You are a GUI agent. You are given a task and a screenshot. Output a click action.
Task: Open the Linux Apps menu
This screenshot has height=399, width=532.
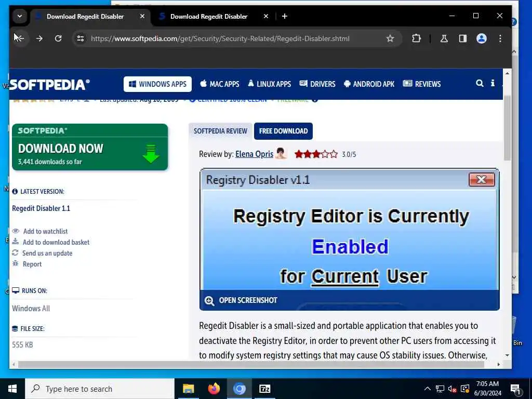click(x=270, y=84)
